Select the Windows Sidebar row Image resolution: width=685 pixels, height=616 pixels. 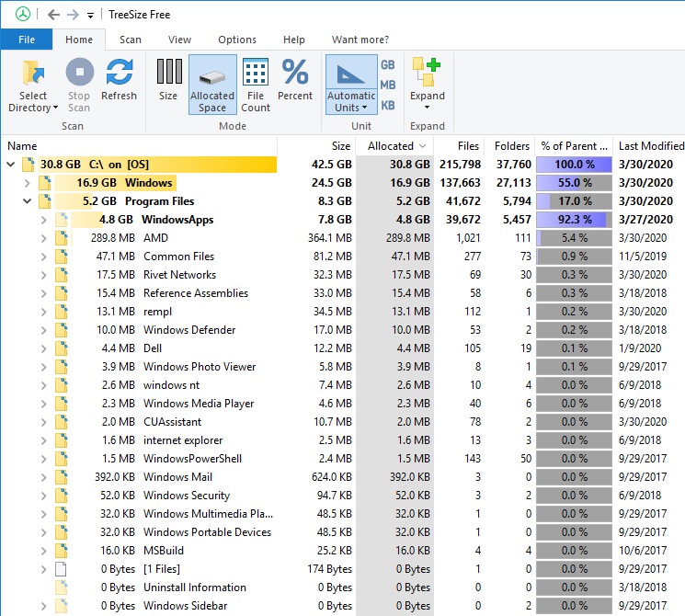click(x=342, y=606)
